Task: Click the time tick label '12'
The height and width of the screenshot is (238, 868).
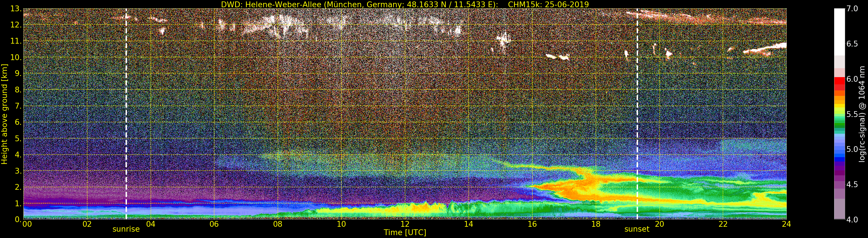Action: coord(405,224)
